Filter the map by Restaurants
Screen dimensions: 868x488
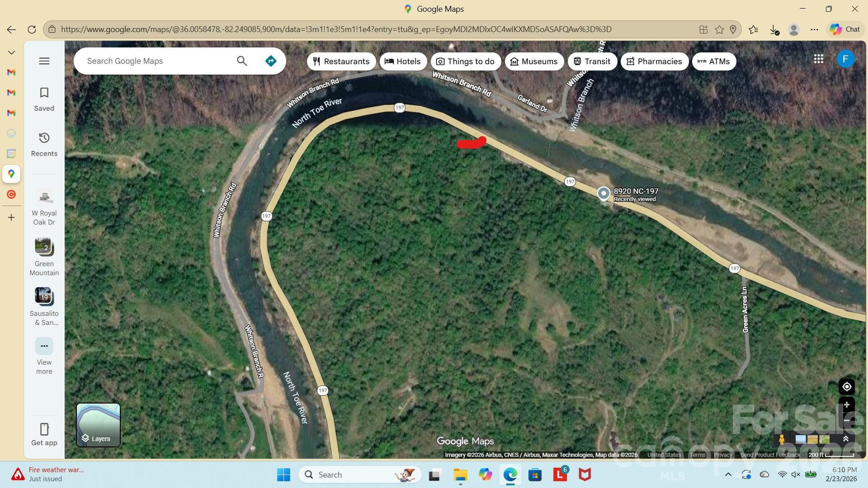click(341, 61)
